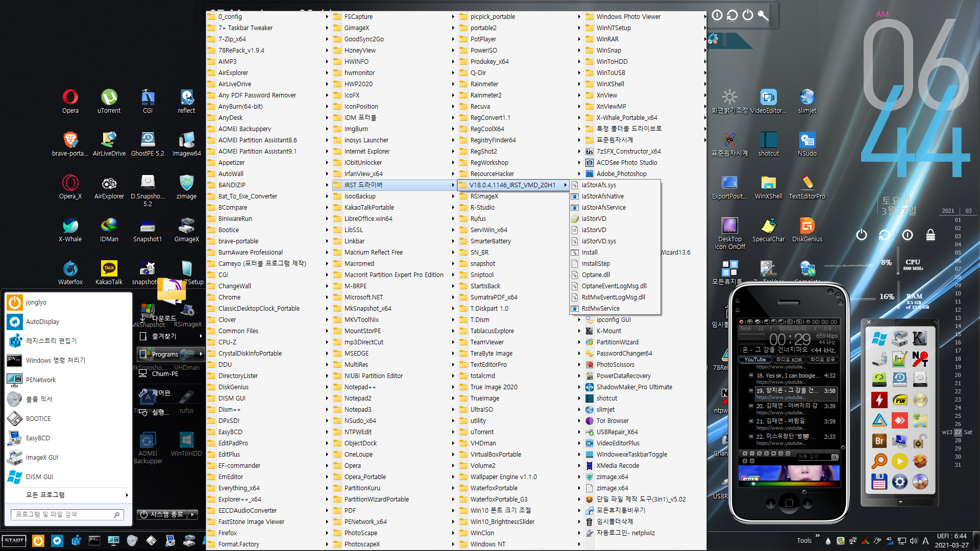The width and height of the screenshot is (980, 551).
Task: Open ExportPosition desktop icon
Action: [x=729, y=187]
